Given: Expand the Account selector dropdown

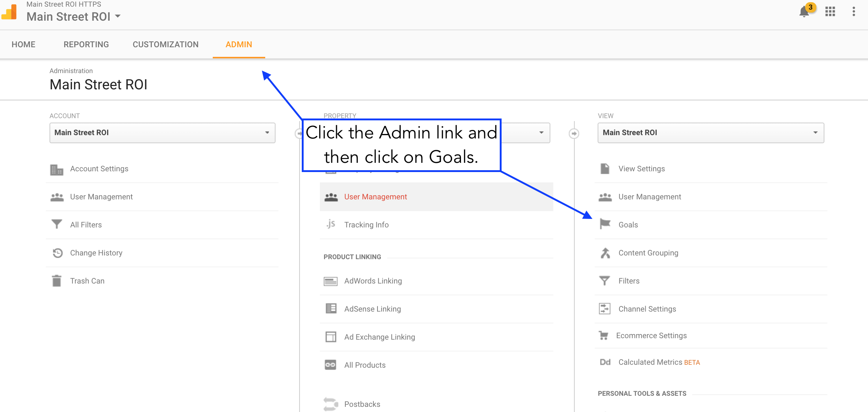Looking at the screenshot, I should tap(162, 133).
